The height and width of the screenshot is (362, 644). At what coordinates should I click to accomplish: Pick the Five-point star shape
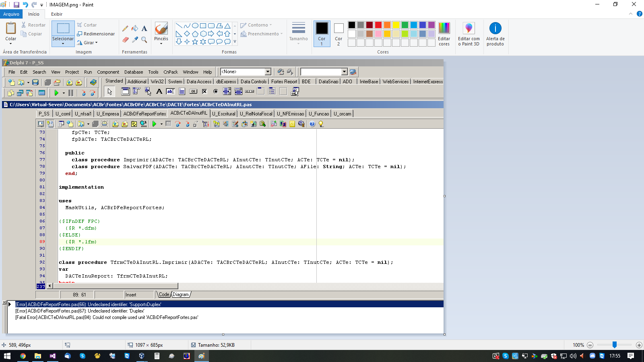(x=195, y=41)
